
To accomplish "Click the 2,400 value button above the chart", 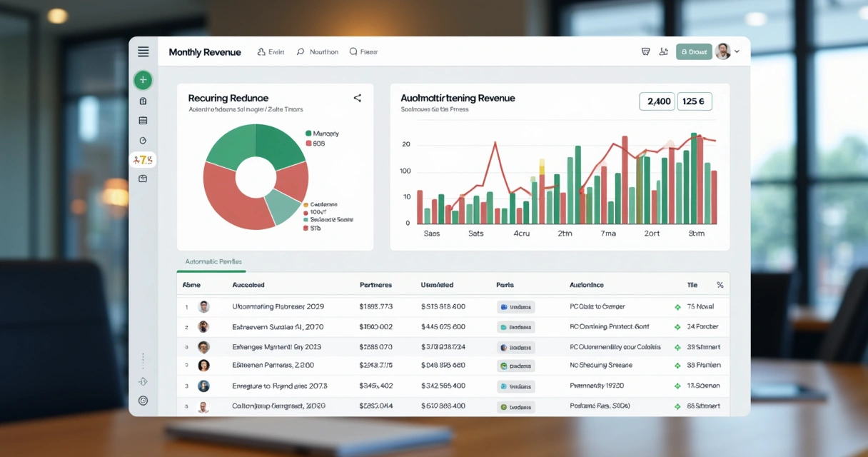I will coord(657,101).
